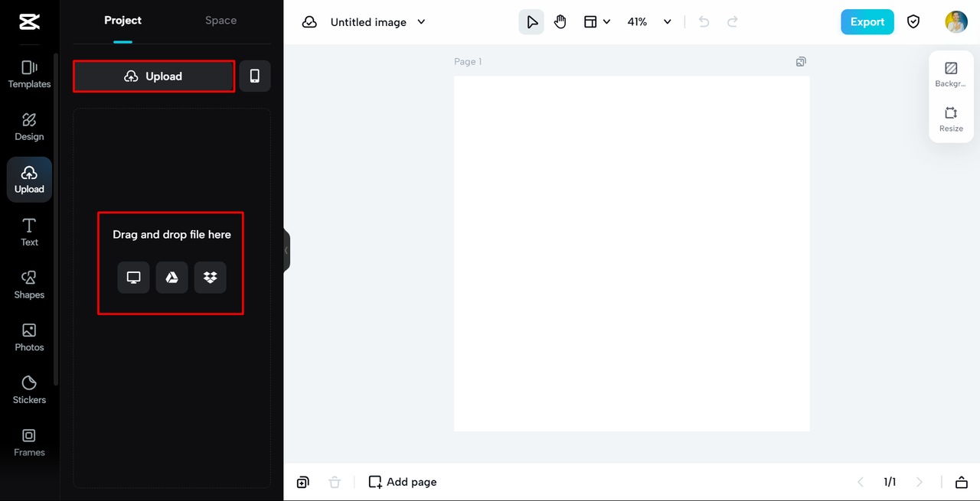Expand the layout options chevron

(x=607, y=22)
